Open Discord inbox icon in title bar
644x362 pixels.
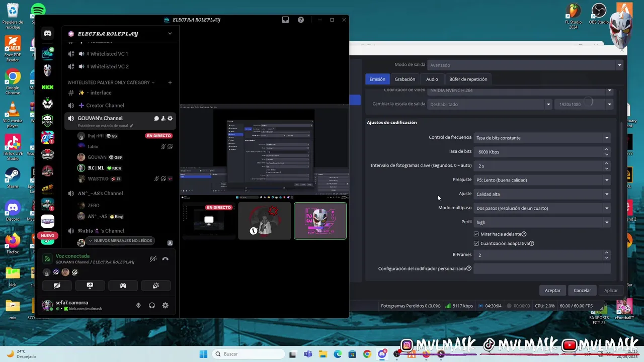pos(285,20)
